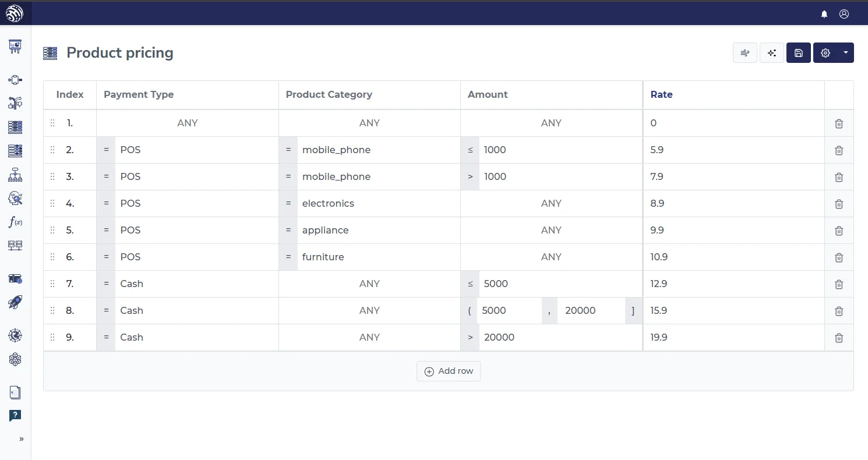The height and width of the screenshot is (460, 868).
Task: Open the settings gear dropdown arrow
Action: coord(845,53)
